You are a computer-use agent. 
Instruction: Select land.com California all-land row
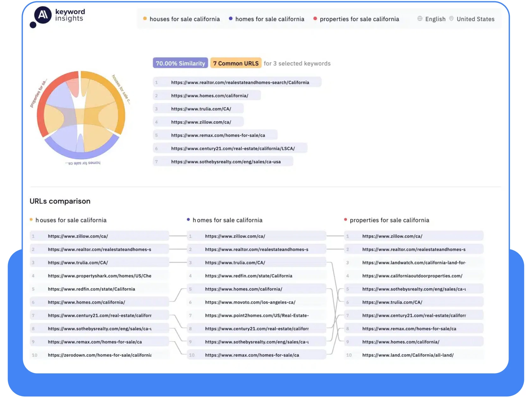tap(414, 355)
